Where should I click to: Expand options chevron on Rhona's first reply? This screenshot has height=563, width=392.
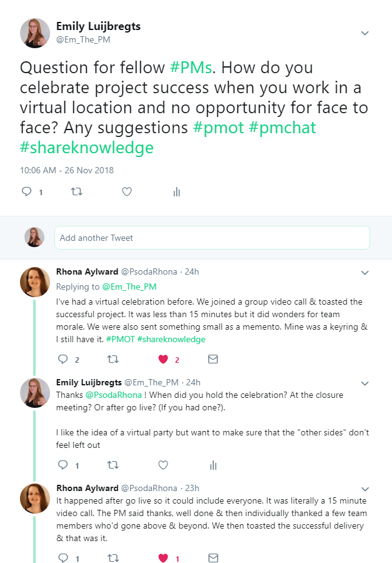pyautogui.click(x=365, y=273)
